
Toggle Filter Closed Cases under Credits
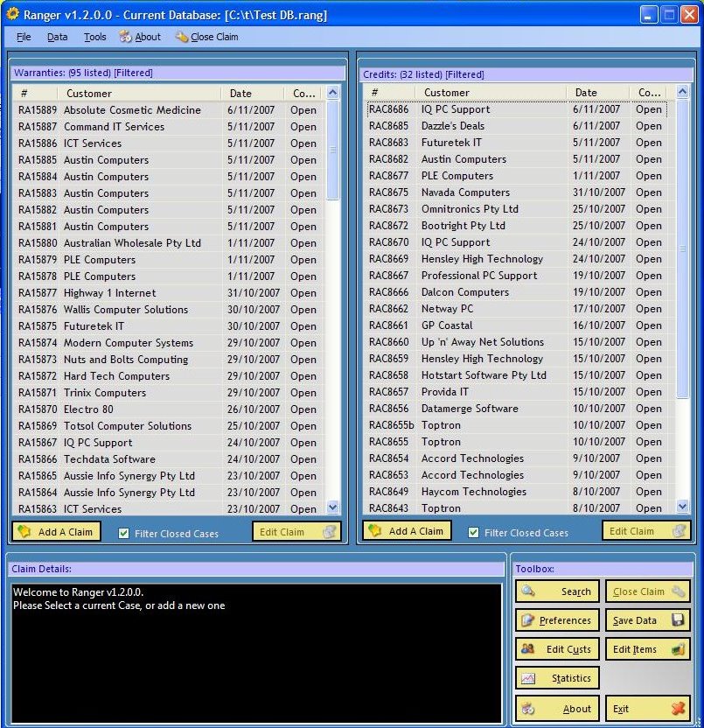(x=473, y=532)
